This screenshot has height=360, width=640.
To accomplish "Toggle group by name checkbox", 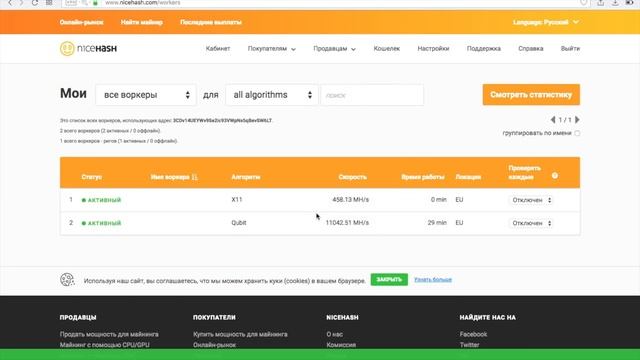I will (x=577, y=133).
